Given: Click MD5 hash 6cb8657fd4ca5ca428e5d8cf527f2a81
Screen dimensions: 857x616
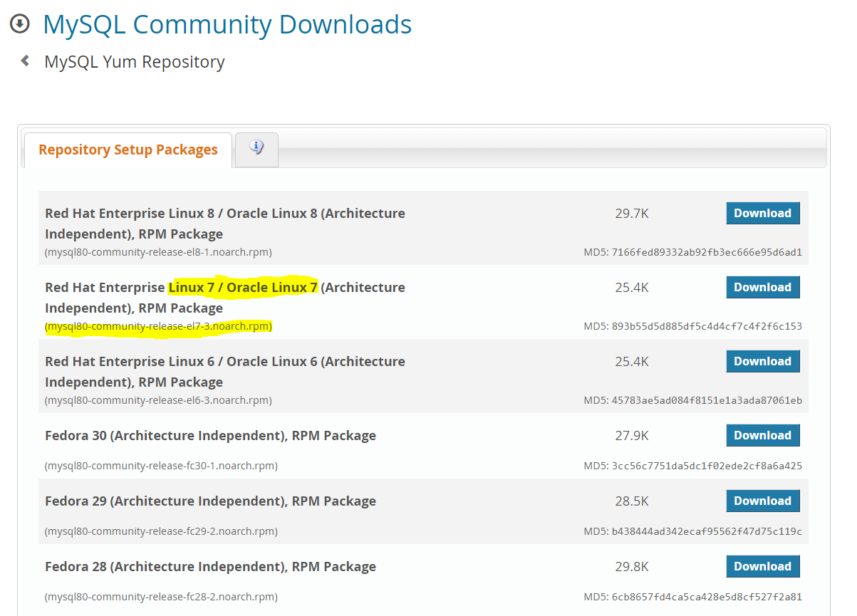Looking at the screenshot, I should (707, 597).
